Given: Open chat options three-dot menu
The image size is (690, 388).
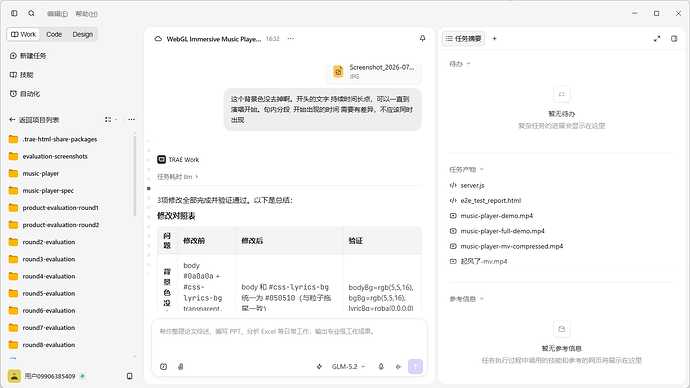Looking at the screenshot, I should point(291,39).
